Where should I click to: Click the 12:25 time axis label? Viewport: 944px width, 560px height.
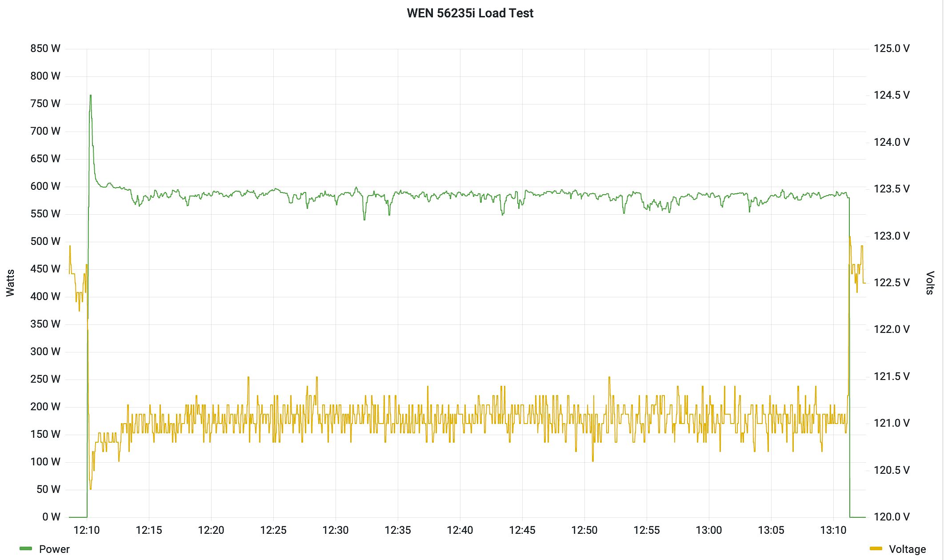tap(273, 530)
